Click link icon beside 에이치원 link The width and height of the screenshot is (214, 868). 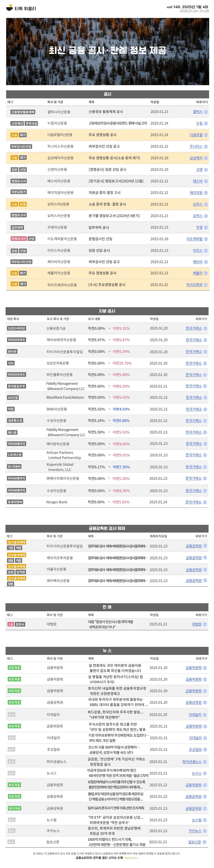(206, 193)
